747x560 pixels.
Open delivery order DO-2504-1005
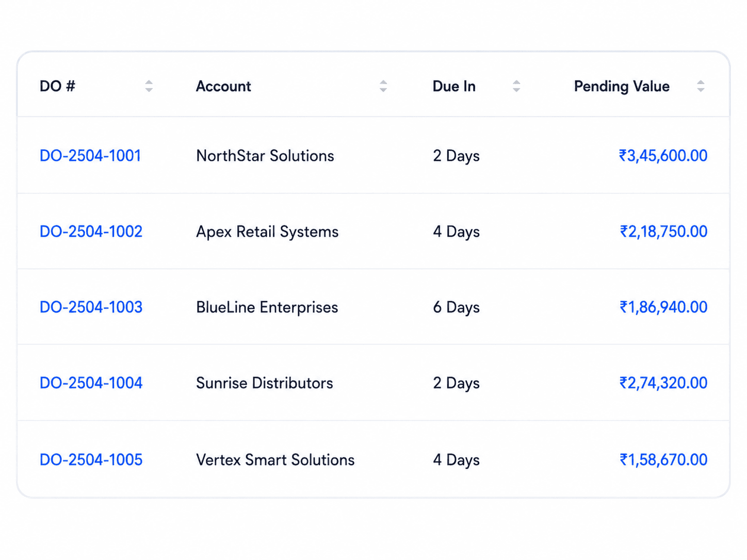(x=91, y=460)
